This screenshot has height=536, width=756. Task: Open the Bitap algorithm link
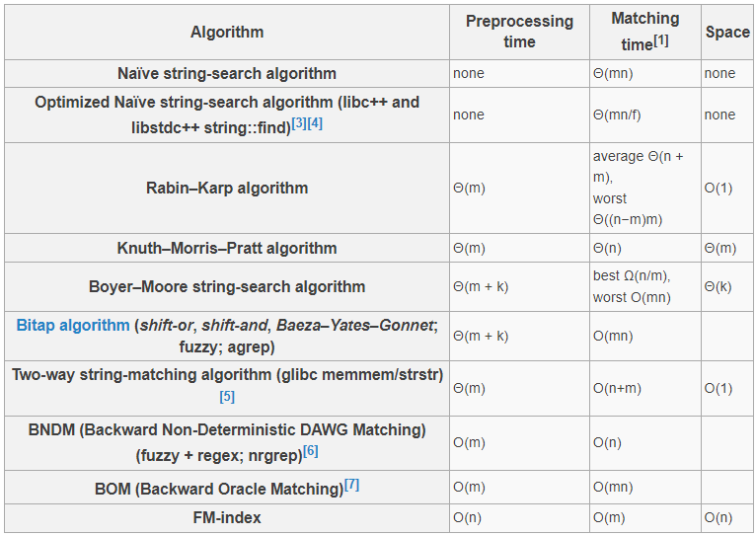(x=72, y=325)
